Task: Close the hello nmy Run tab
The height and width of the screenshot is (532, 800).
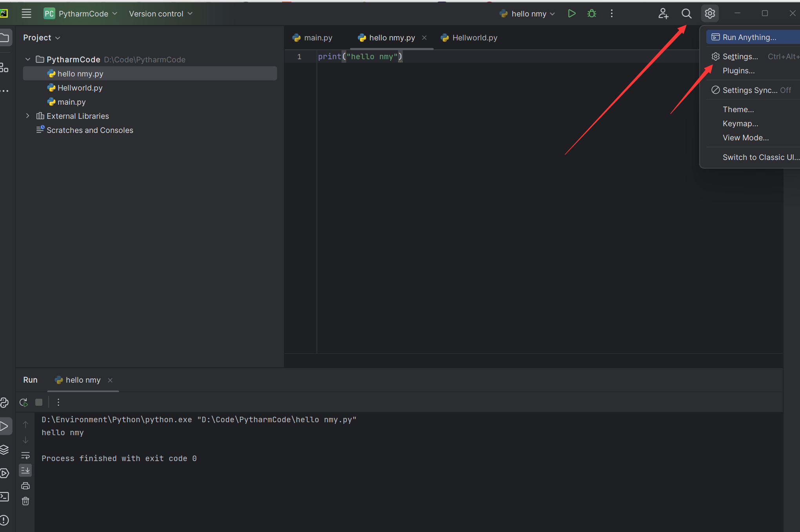Action: (x=110, y=380)
